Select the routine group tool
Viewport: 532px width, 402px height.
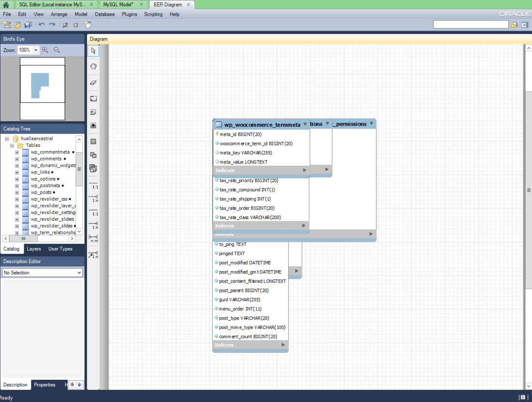pos(93,169)
